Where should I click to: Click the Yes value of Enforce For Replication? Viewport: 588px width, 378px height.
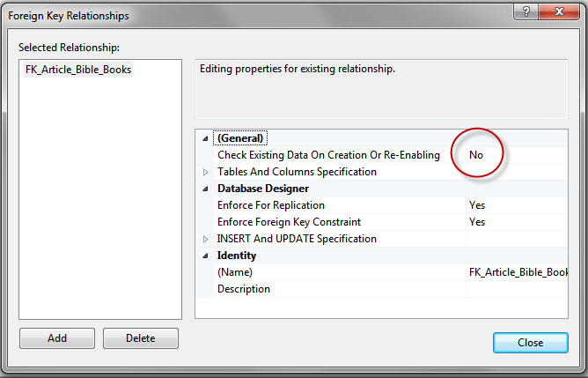477,205
